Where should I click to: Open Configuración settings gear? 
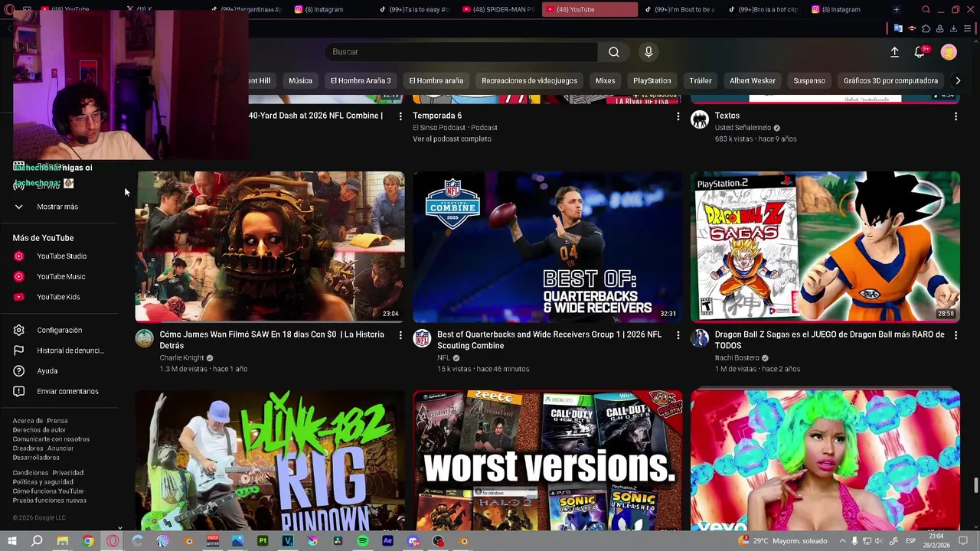click(60, 330)
